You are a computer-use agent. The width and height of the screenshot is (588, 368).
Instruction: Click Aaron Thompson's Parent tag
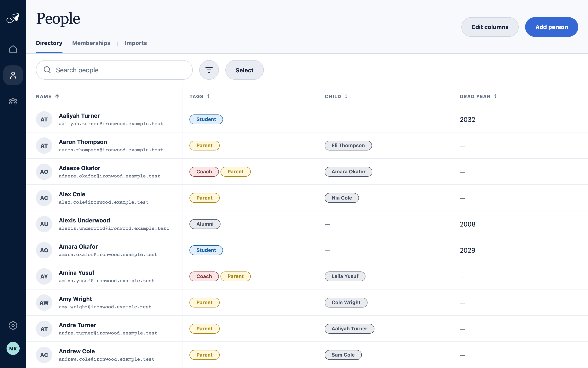(204, 146)
